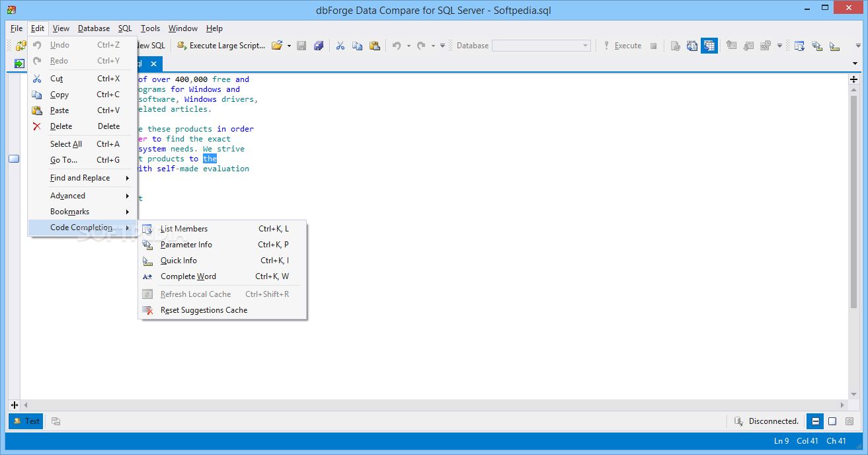This screenshot has width=868, height=455.
Task: Choose Paste from Edit menu
Action: pos(83,110)
